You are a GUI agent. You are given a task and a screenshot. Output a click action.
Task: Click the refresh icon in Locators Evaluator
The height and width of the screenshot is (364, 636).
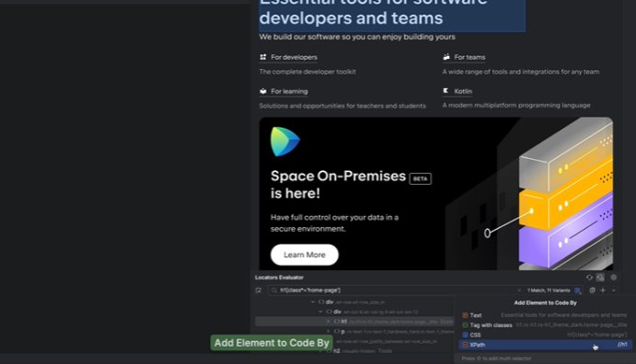tap(589, 278)
